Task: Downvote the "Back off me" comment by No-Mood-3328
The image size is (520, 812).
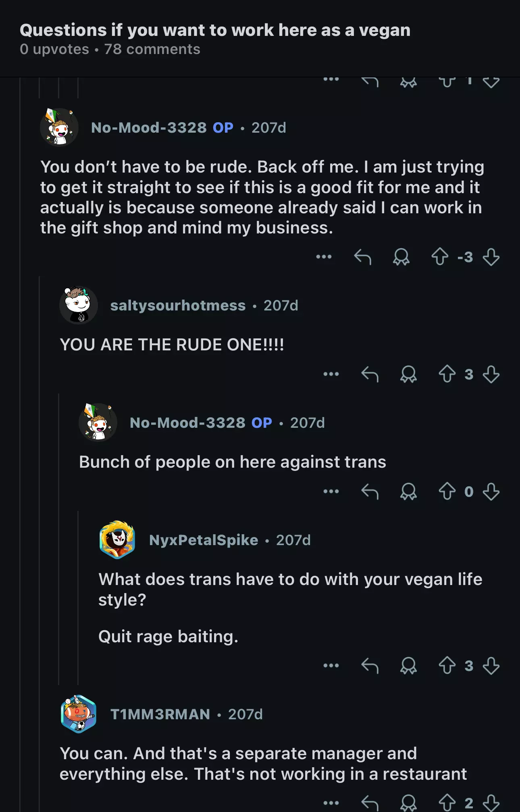Action: tap(491, 257)
